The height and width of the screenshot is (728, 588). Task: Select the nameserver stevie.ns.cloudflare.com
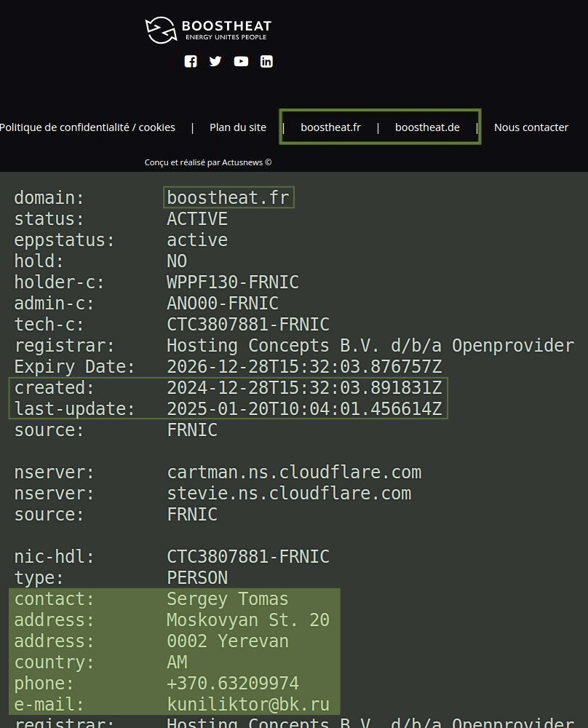point(289,494)
